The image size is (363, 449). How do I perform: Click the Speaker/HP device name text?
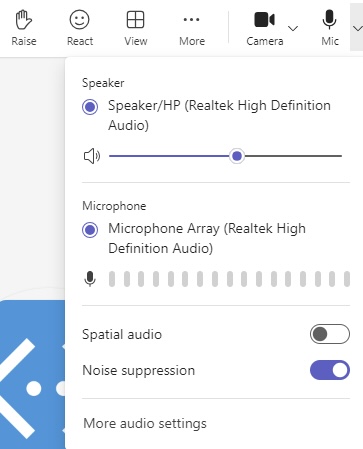pos(219,115)
